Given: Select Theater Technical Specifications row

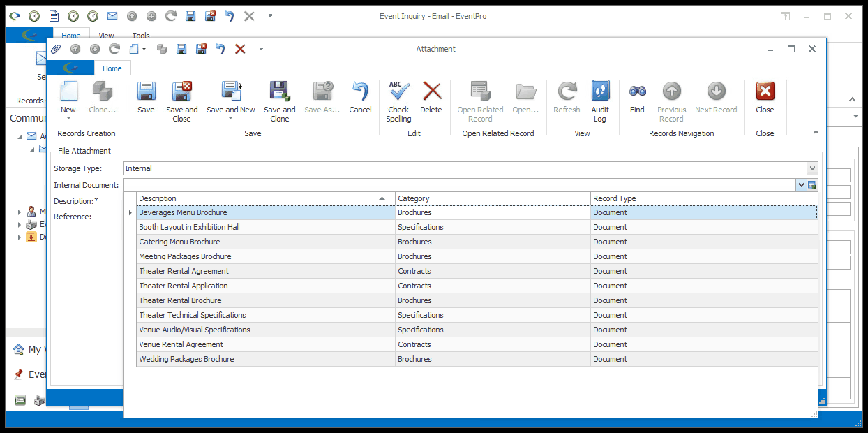Looking at the screenshot, I should point(477,315).
